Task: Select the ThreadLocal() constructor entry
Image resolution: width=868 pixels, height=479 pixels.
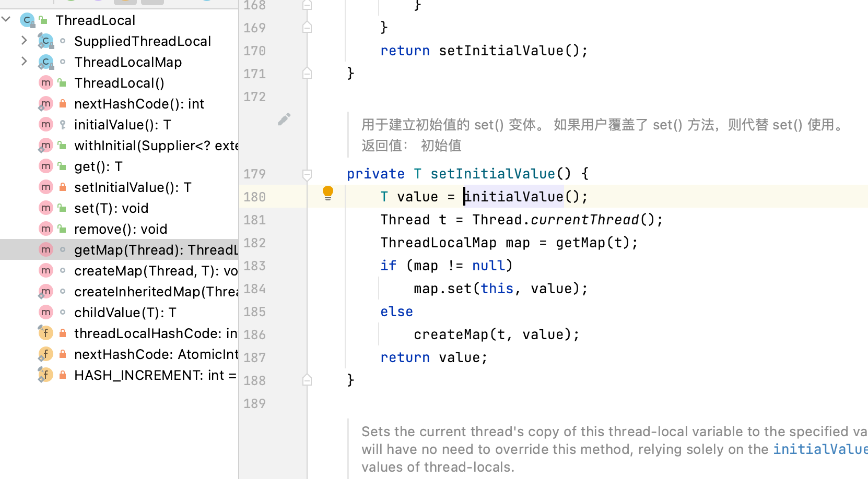Action: (119, 83)
